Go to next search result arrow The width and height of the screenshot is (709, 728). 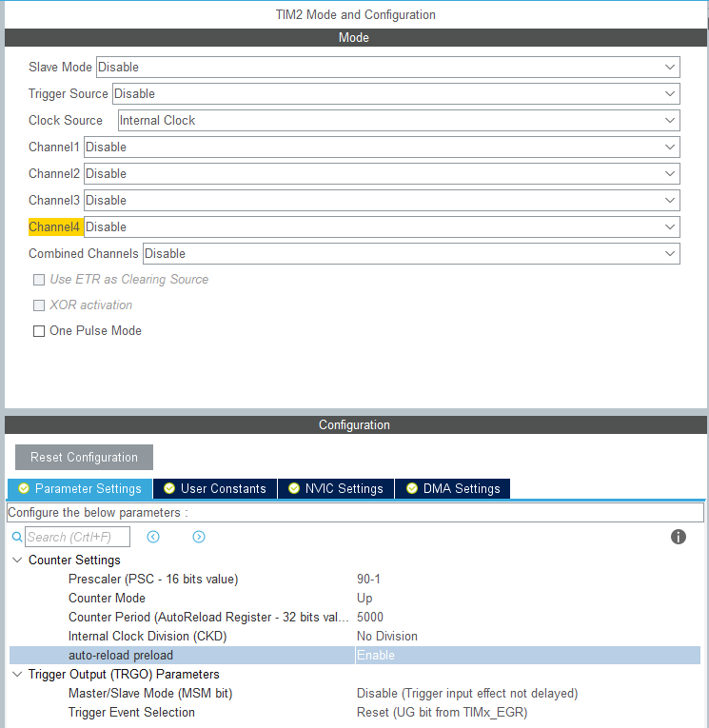[199, 537]
